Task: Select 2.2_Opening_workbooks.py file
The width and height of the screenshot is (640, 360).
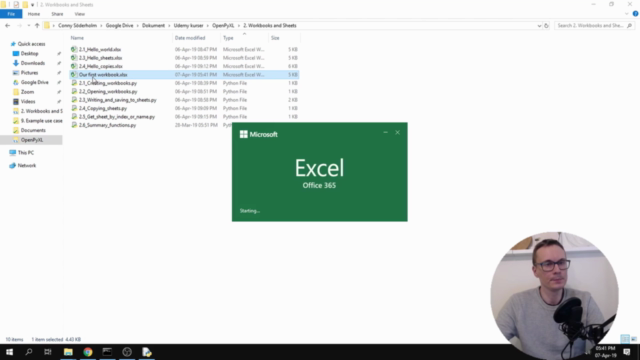Action: tap(108, 91)
